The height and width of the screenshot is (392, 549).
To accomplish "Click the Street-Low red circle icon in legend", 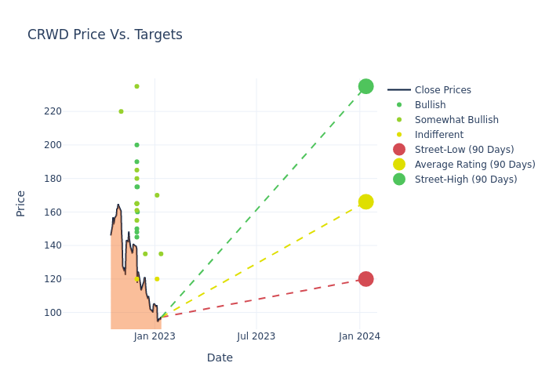I will pyautogui.click(x=399, y=150).
